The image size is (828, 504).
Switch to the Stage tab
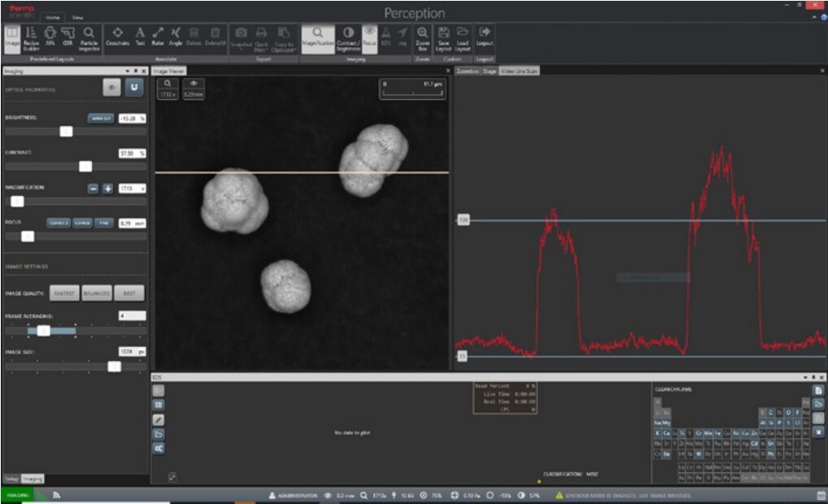tap(490, 72)
